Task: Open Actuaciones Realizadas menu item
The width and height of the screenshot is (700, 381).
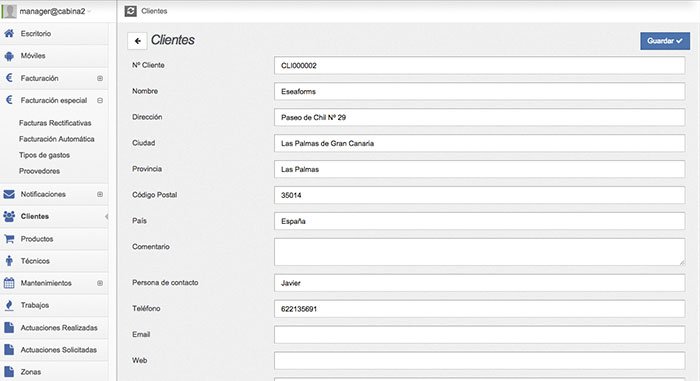Action: point(54,327)
